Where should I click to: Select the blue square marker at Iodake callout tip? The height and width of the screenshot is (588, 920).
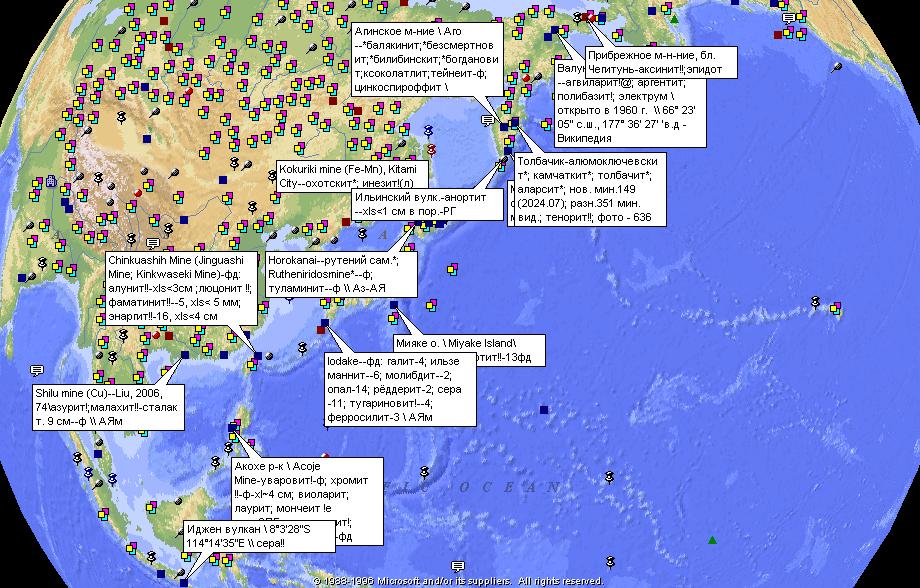[x=325, y=323]
